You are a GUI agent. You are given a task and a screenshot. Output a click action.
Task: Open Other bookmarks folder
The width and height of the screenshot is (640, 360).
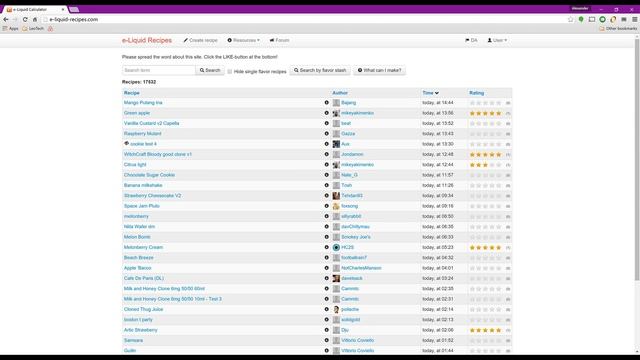tap(618, 29)
